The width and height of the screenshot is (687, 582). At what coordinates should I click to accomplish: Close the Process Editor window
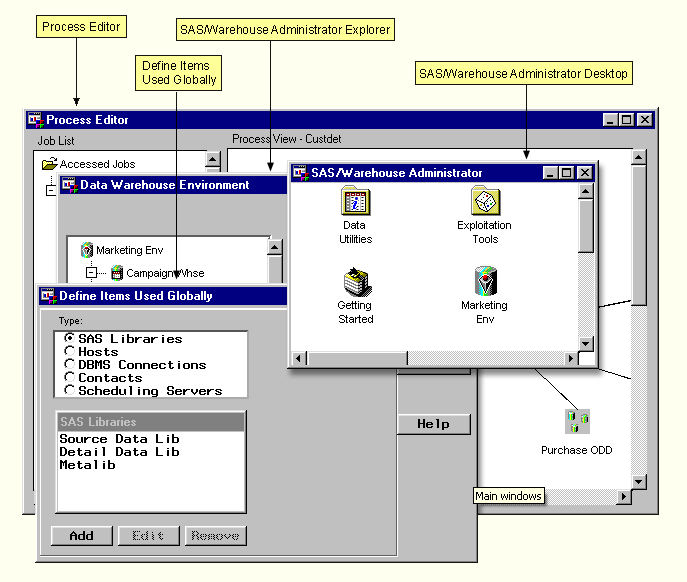(645, 120)
